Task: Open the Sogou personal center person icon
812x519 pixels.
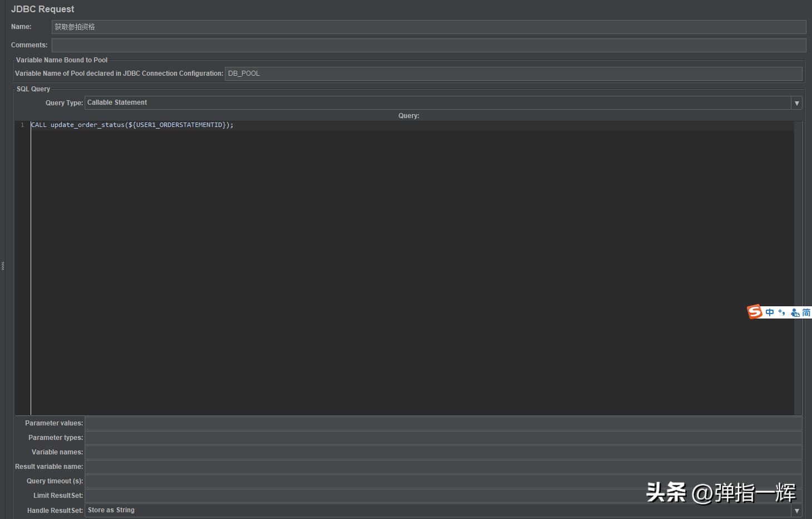Action: [795, 312]
